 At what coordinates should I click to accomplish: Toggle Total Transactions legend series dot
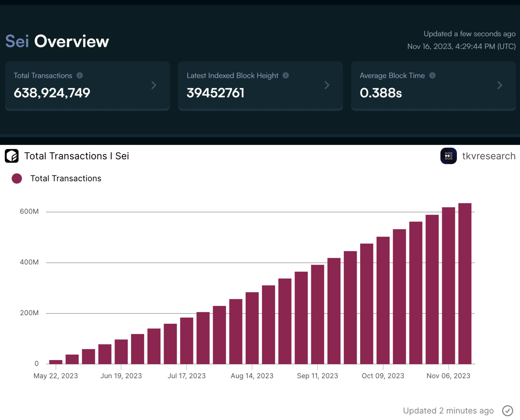[17, 179]
